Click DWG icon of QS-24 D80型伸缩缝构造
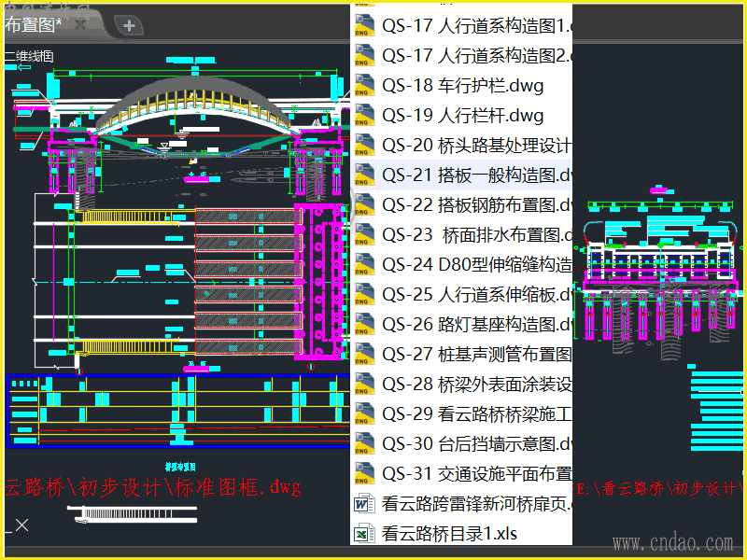This screenshot has width=747, height=560. [364, 265]
